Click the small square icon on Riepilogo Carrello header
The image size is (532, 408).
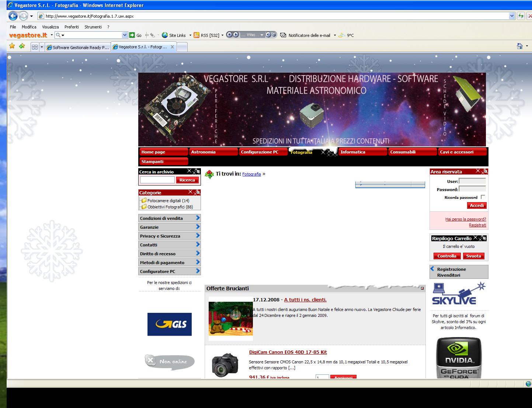click(x=484, y=238)
